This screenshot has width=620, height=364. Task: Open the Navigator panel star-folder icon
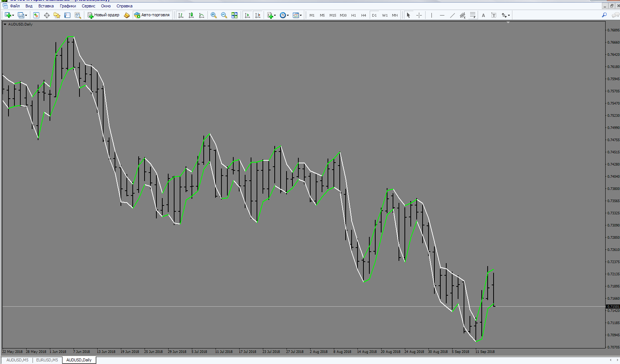(57, 15)
